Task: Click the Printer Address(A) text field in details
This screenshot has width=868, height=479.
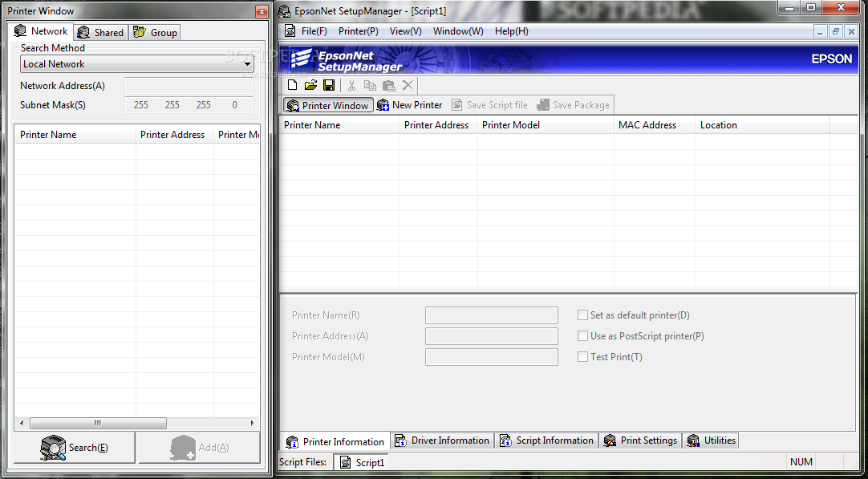Action: click(x=492, y=336)
